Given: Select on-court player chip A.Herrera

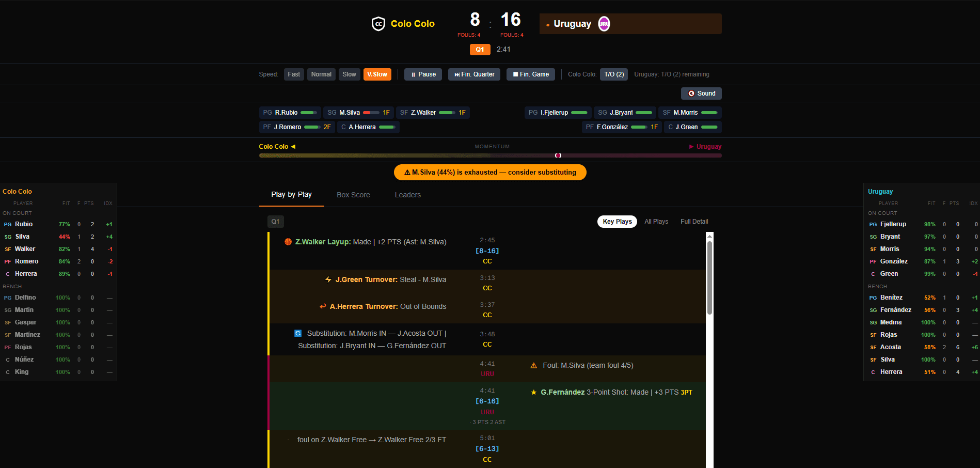Looking at the screenshot, I should (x=368, y=127).
